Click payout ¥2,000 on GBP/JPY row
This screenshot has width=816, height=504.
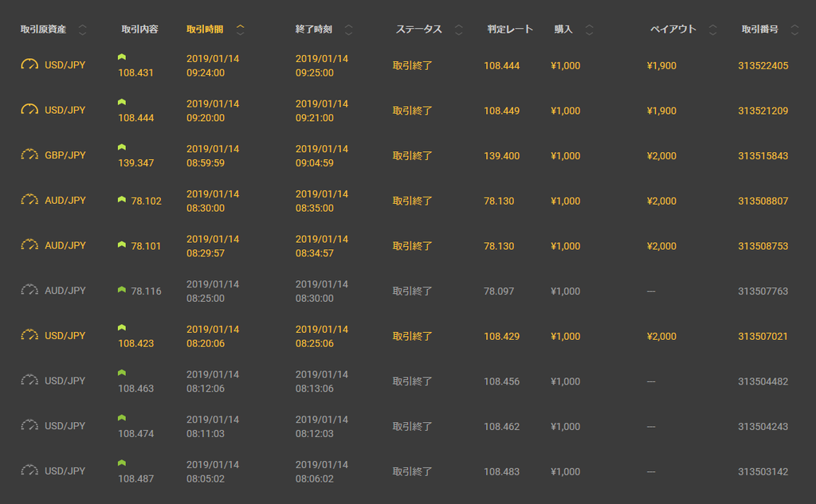pos(661,156)
